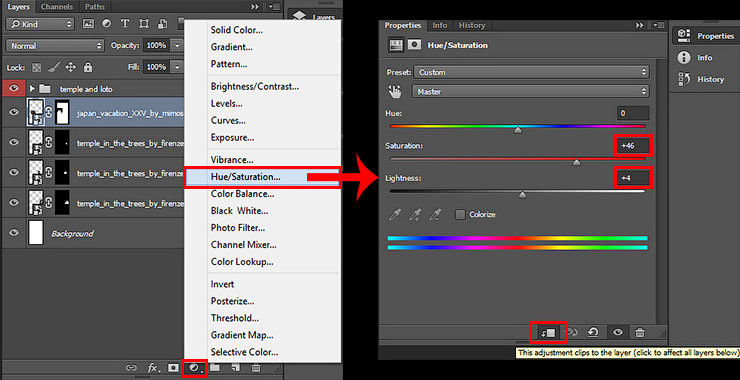Switch to the Info tab

click(440, 25)
